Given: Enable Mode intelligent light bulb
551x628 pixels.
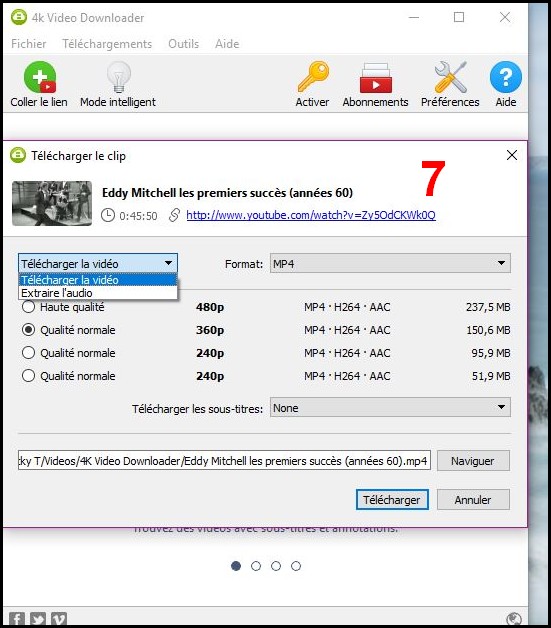Looking at the screenshot, I should point(119,77).
